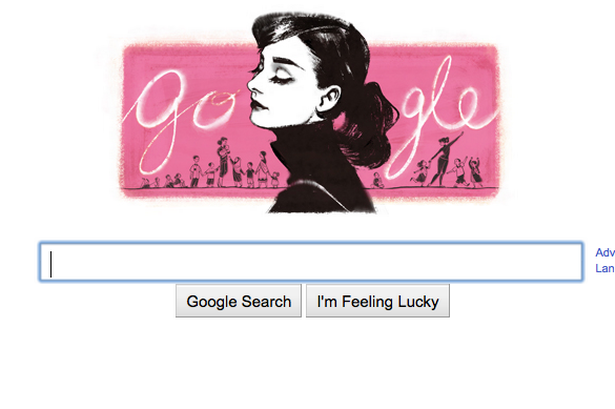Click the dancing woman with raised arm

pos(445,159)
